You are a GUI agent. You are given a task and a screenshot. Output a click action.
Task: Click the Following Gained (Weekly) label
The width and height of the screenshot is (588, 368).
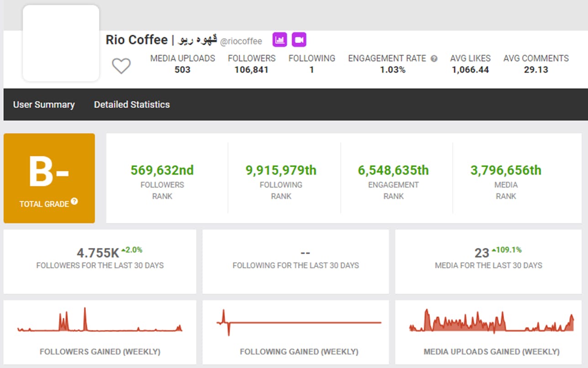pyautogui.click(x=299, y=352)
